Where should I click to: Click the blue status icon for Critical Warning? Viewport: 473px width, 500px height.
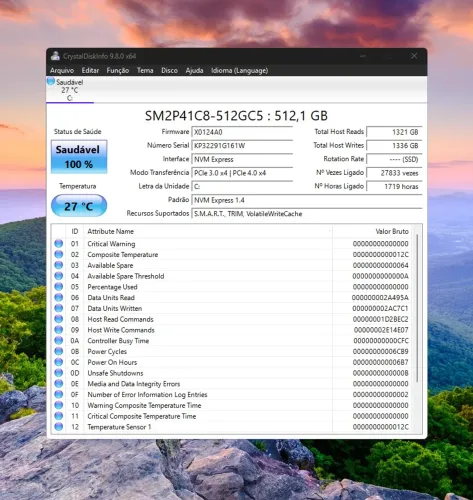click(x=59, y=244)
